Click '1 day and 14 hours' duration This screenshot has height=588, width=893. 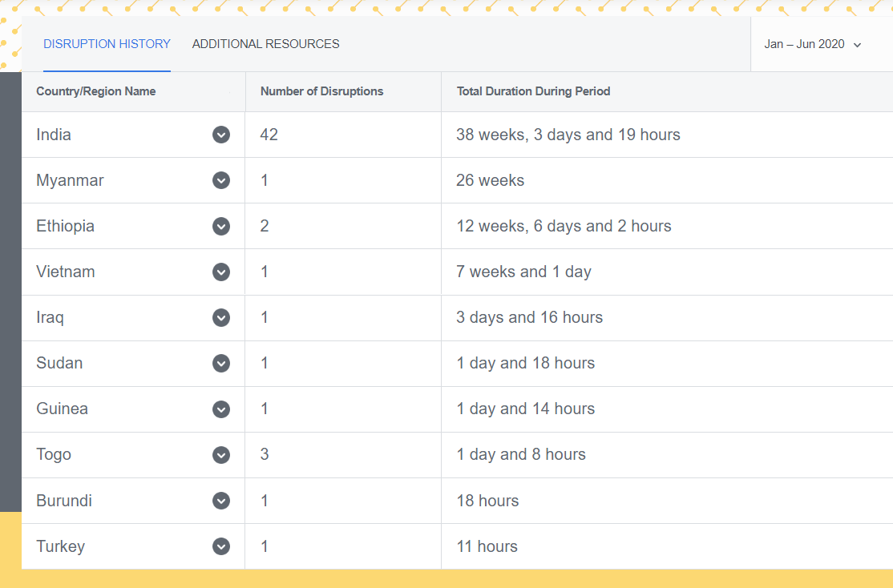tap(526, 409)
